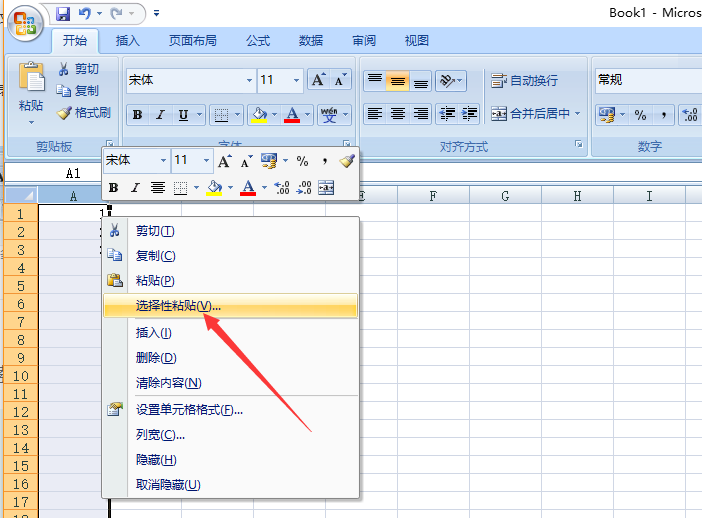The height and width of the screenshot is (518, 702).
Task: Apply comma style in ribbon number group
Action: tap(663, 115)
